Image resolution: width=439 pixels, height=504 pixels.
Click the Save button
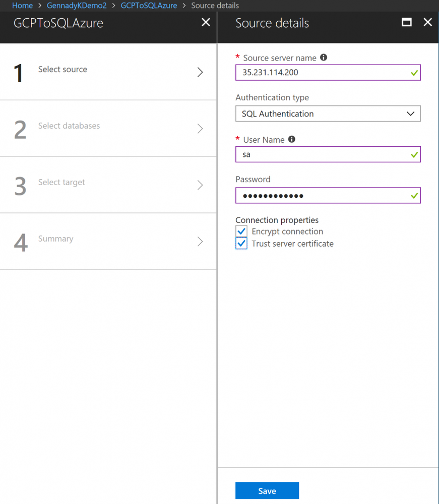[267, 491]
